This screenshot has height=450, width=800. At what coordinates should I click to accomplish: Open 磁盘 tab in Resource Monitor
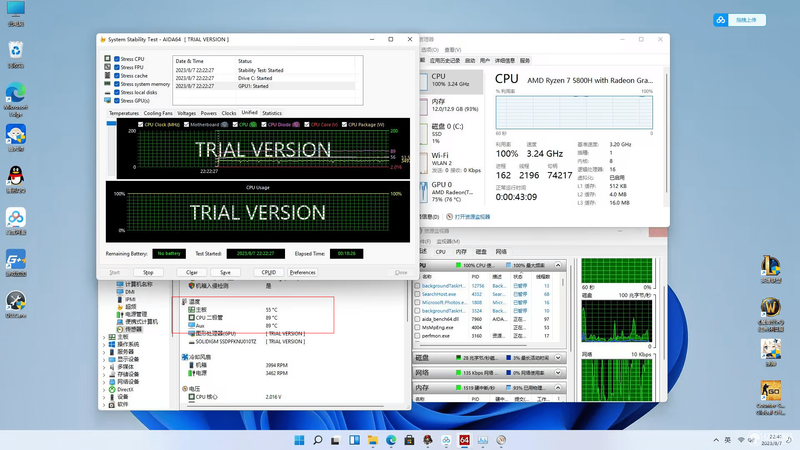(481, 252)
